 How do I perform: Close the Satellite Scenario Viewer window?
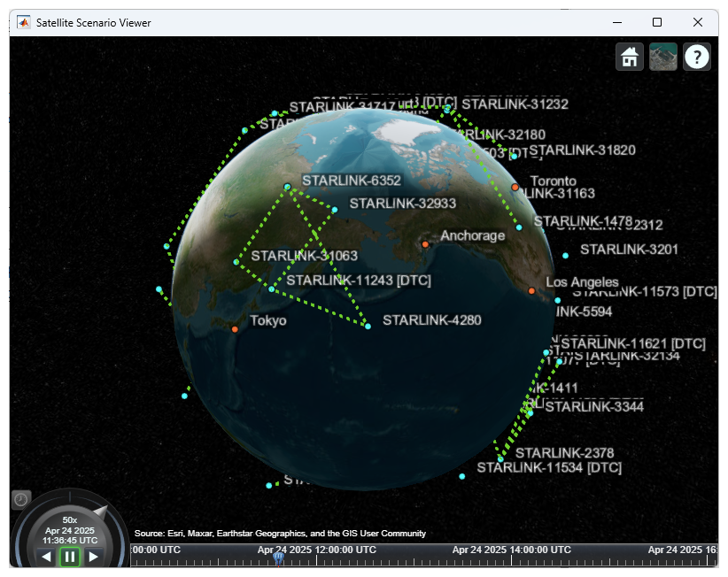click(697, 22)
